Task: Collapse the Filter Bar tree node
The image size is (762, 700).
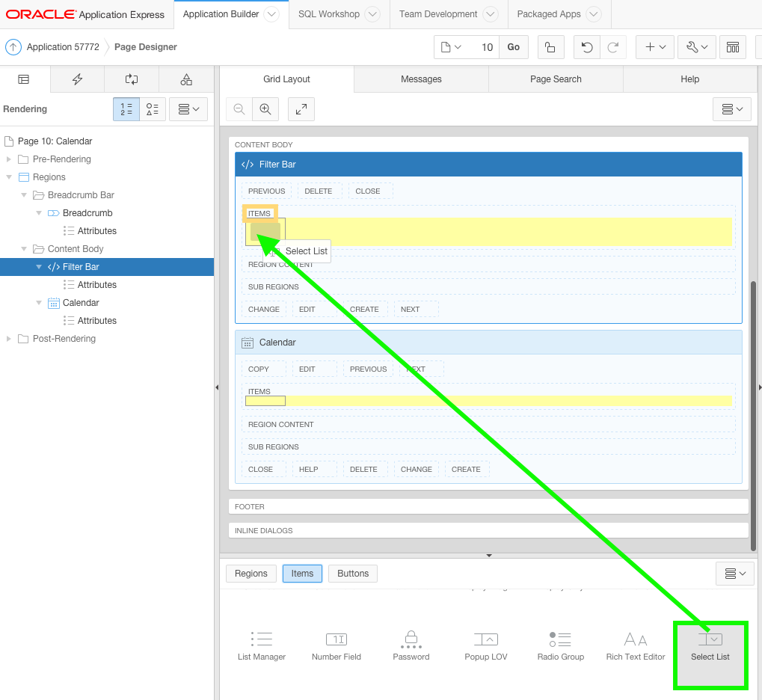Action: coord(38,267)
